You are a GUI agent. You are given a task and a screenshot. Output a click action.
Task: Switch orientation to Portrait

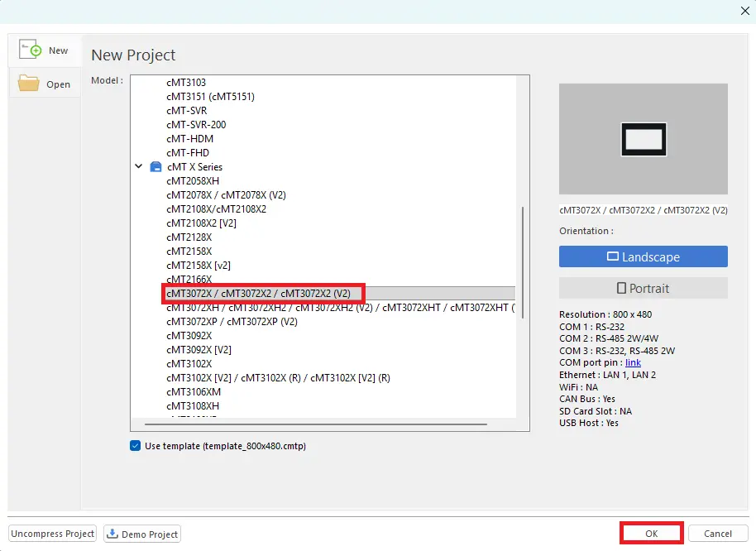[x=644, y=288]
